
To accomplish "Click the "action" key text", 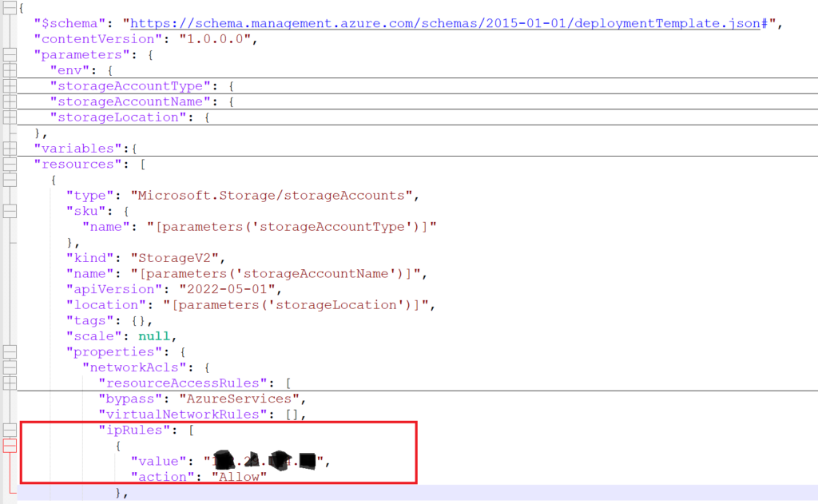I will tap(162, 477).
